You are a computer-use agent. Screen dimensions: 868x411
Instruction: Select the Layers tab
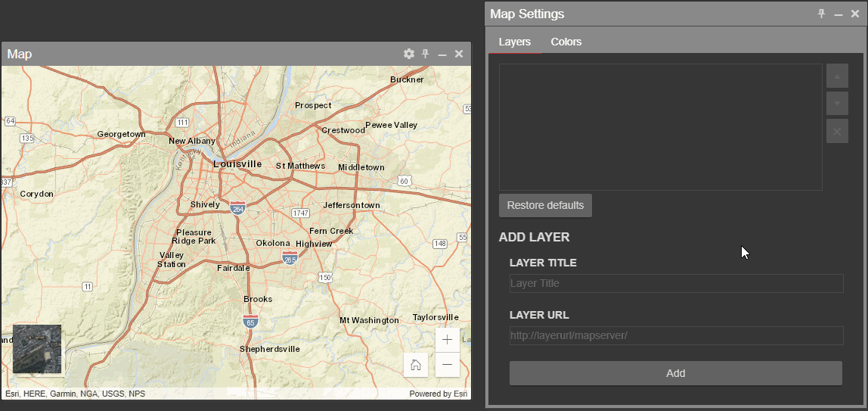514,42
